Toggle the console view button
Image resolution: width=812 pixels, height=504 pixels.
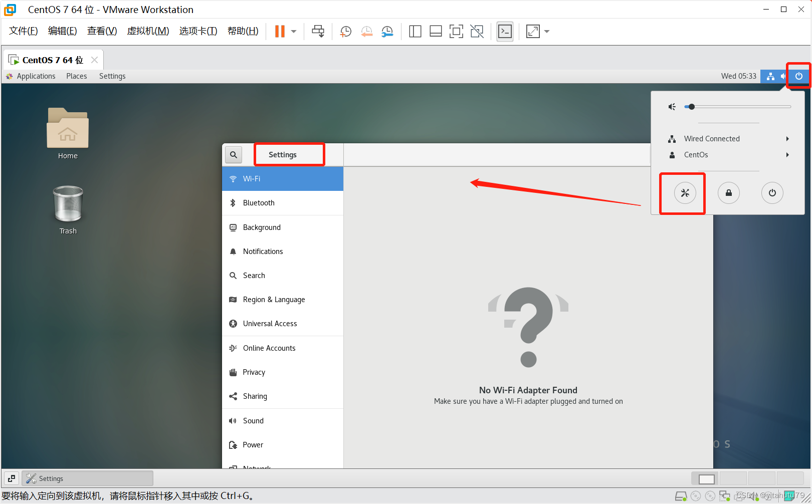[505, 32]
